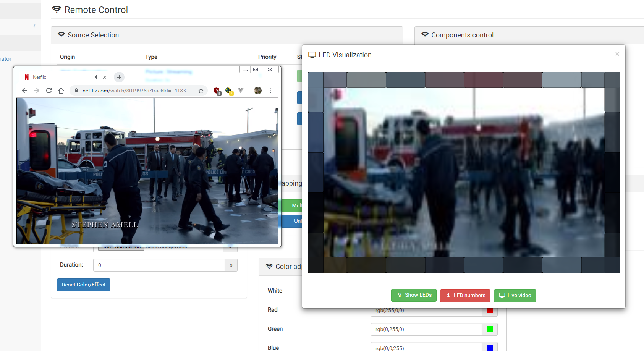Click the uBlock shield extension icon
The image size is (644, 351).
(217, 91)
